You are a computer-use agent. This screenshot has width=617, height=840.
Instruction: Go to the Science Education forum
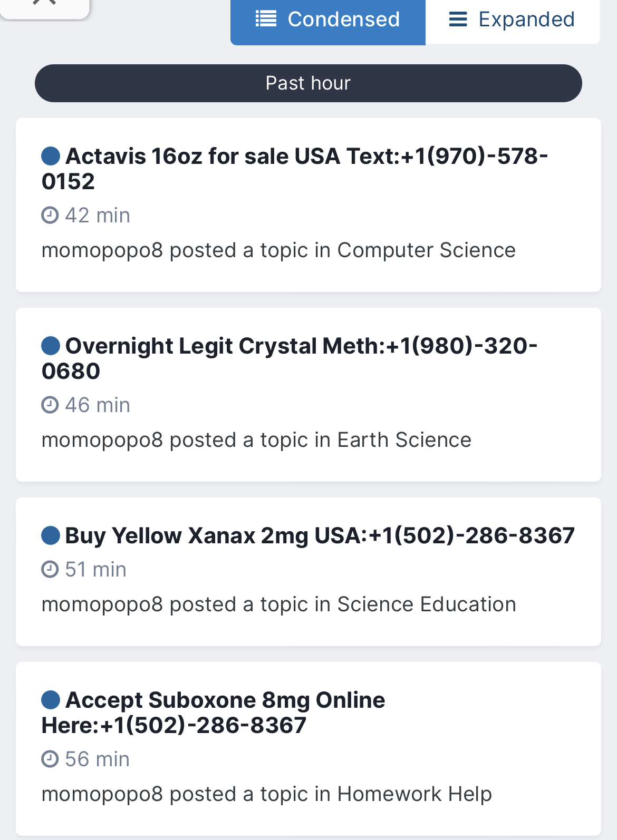426,604
